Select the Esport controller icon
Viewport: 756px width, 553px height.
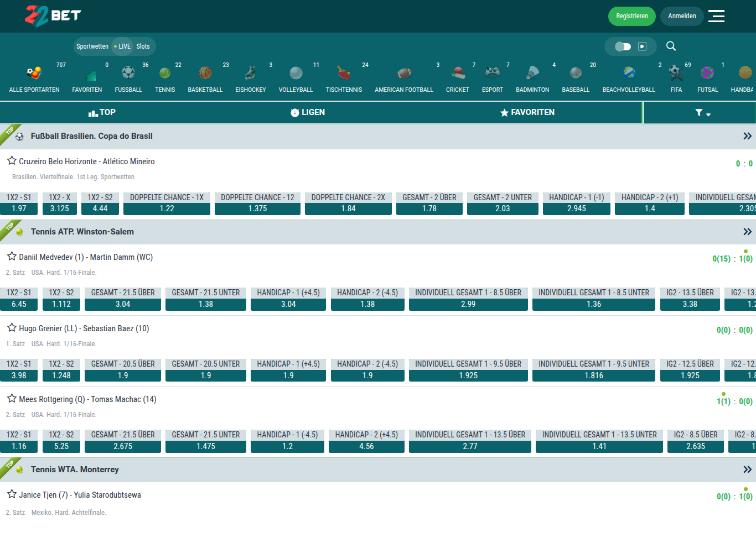pyautogui.click(x=493, y=72)
